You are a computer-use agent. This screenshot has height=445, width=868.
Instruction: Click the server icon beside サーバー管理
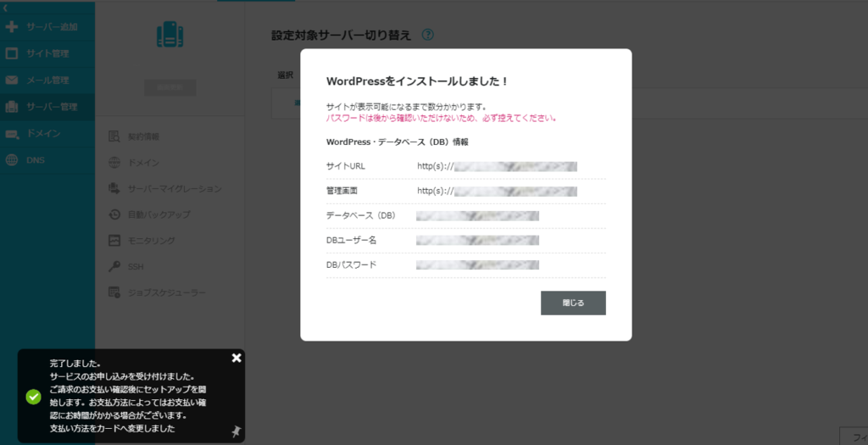click(x=12, y=106)
